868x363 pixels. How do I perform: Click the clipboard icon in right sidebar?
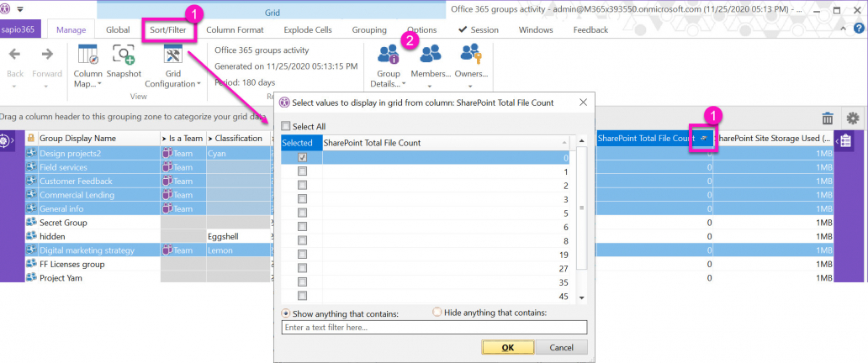tap(845, 142)
